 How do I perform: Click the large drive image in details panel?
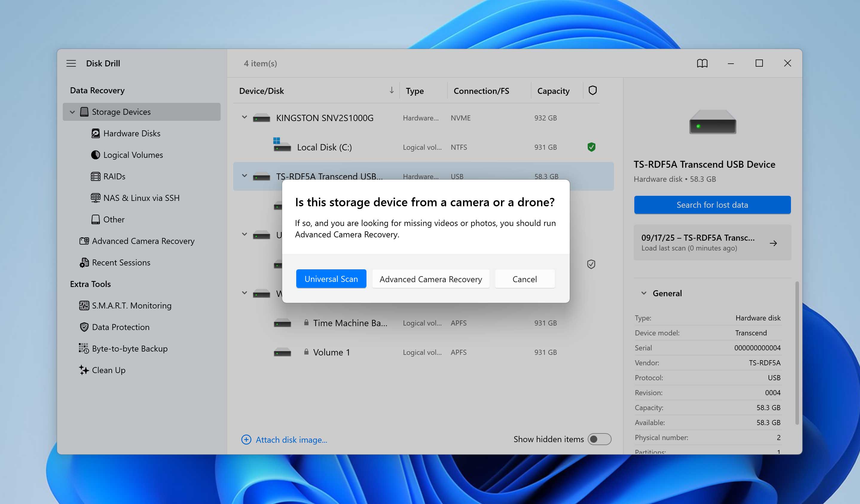coord(713,122)
